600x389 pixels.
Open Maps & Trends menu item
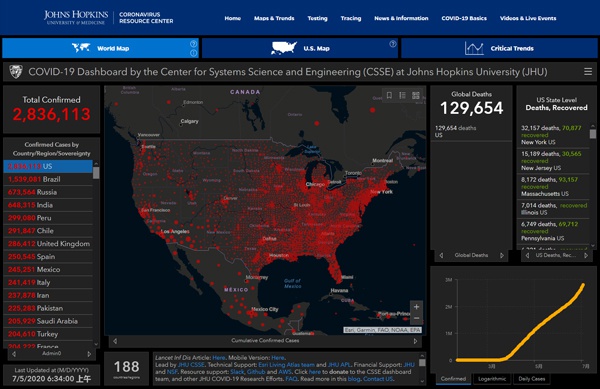[x=274, y=18]
